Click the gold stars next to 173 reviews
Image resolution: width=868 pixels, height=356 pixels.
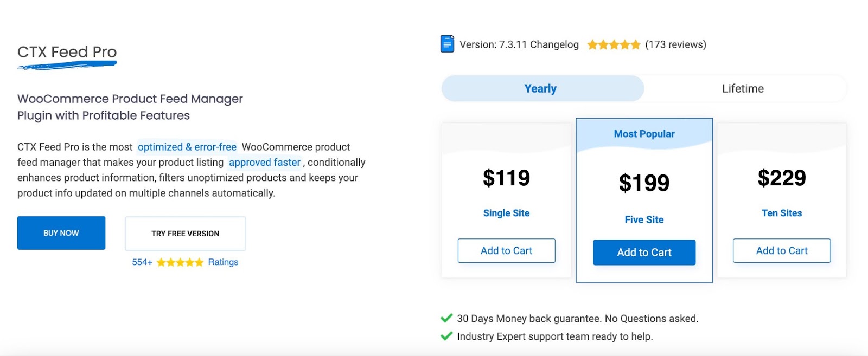tap(614, 45)
